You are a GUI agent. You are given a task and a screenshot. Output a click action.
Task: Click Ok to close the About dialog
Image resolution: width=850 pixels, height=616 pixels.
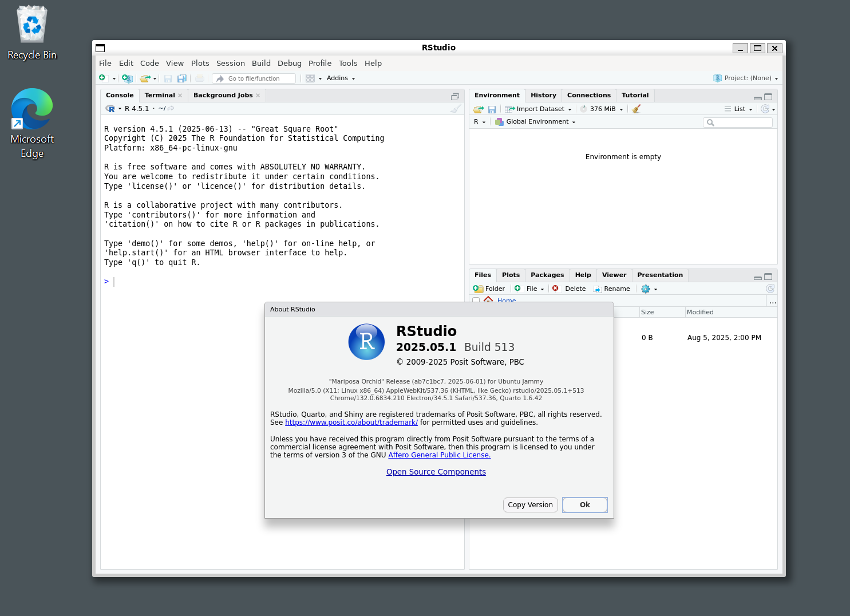584,504
